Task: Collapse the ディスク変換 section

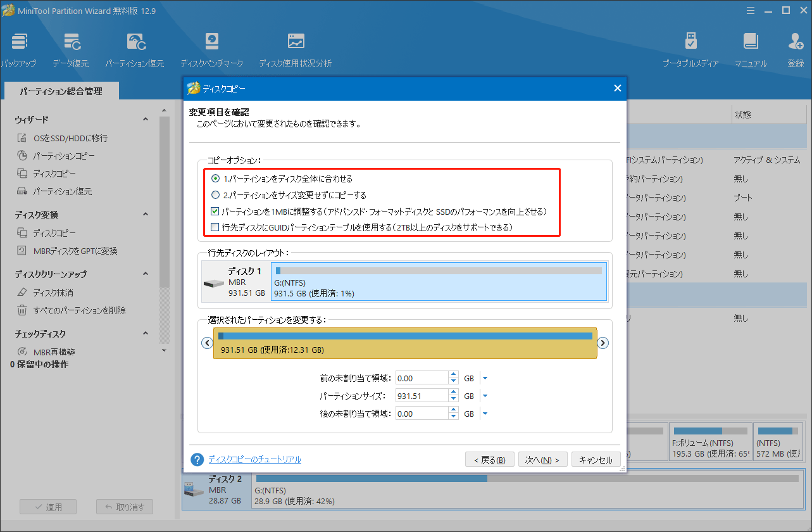Action: tap(146, 215)
